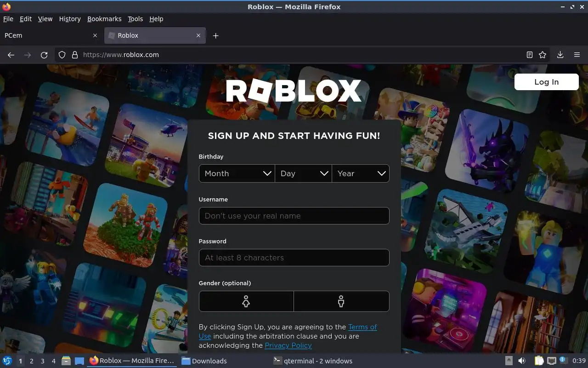This screenshot has height=368, width=588.
Task: Switch to workspace 3
Action: click(x=43, y=361)
